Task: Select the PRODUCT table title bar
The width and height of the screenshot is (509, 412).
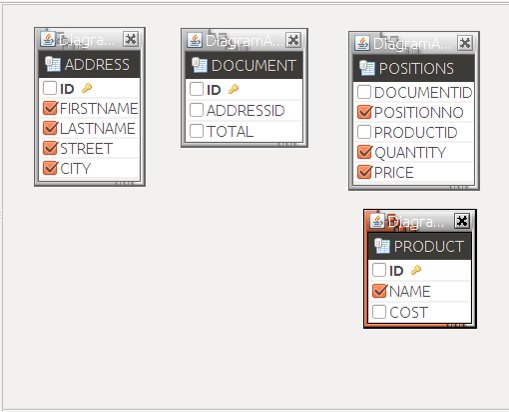Action: pos(419,221)
